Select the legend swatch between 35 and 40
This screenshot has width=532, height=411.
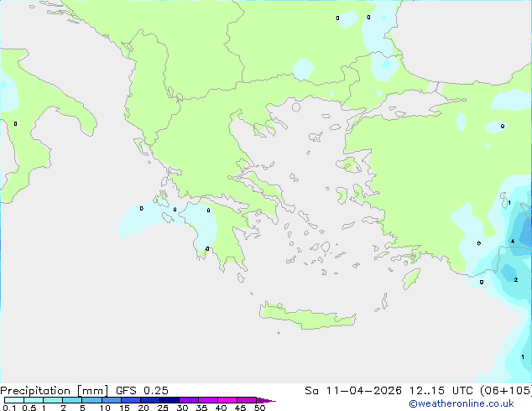(207, 400)
